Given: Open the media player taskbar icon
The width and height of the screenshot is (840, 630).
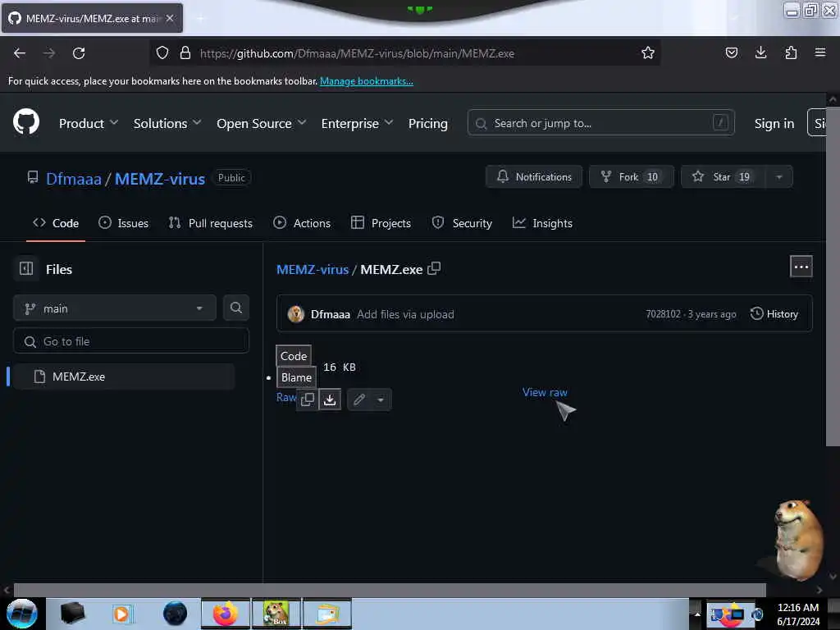Looking at the screenshot, I should point(122,614).
